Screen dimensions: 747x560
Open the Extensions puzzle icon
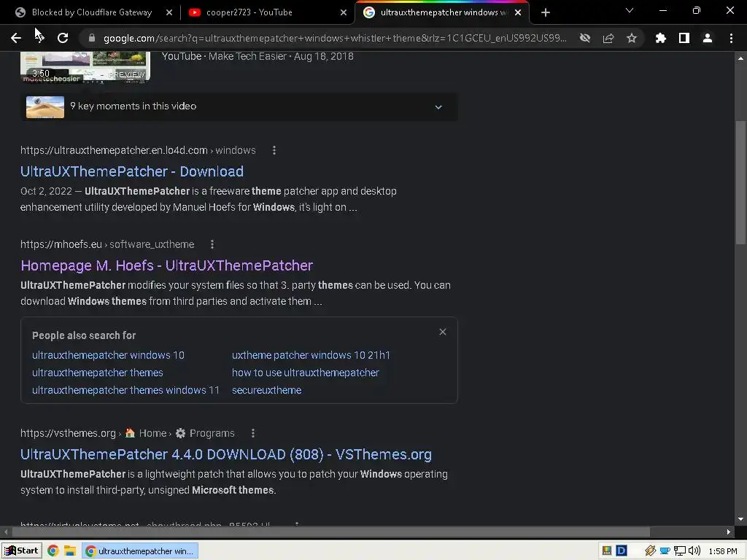(661, 38)
